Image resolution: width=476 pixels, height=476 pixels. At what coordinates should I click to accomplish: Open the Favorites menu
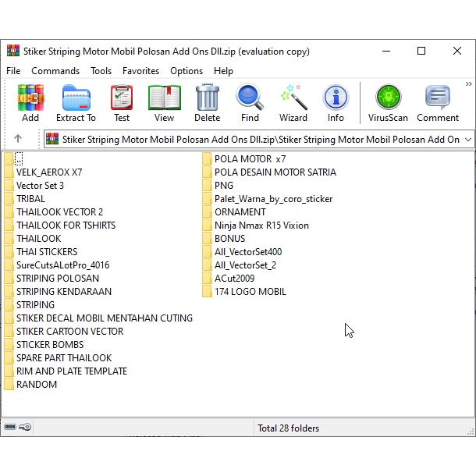tap(140, 71)
